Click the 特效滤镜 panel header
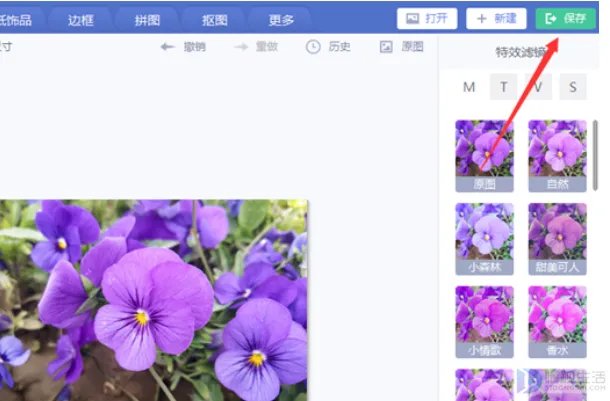Screen dimensions: 610x401 pos(520,52)
